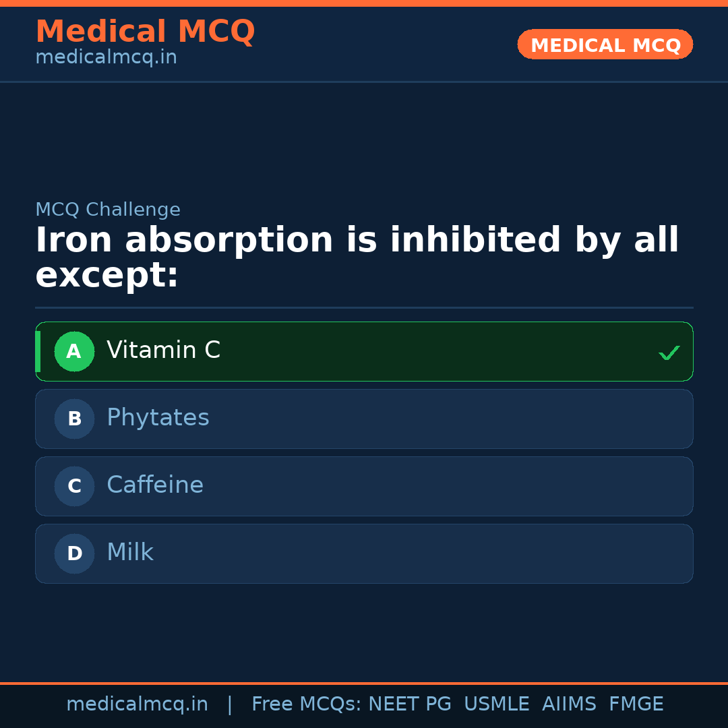
Task: Select the Vitamin C answer option
Action: pos(364,352)
